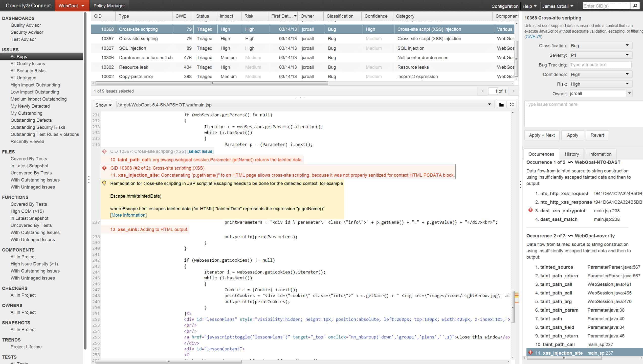Select issue 10306 Dereference before null check
The image size is (643, 364).
coord(303,58)
